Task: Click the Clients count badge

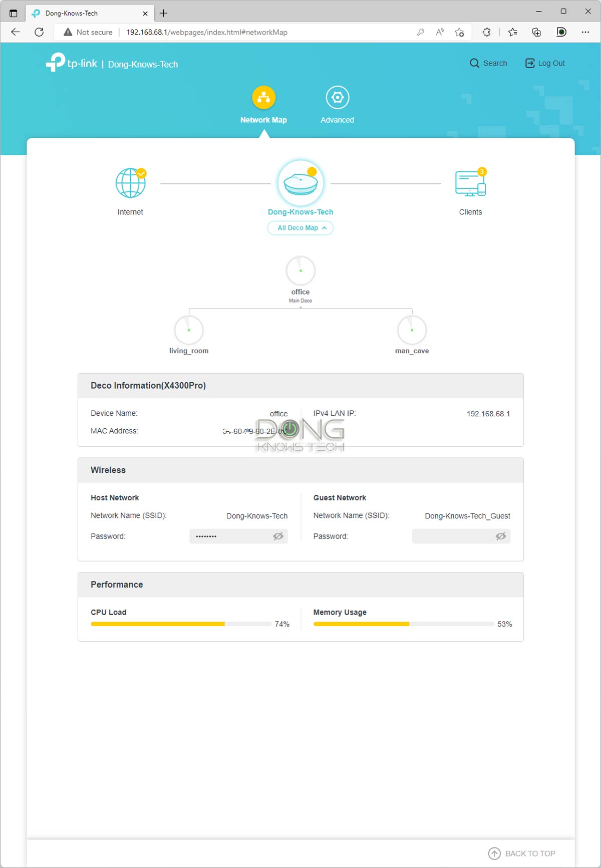Action: 482,172
